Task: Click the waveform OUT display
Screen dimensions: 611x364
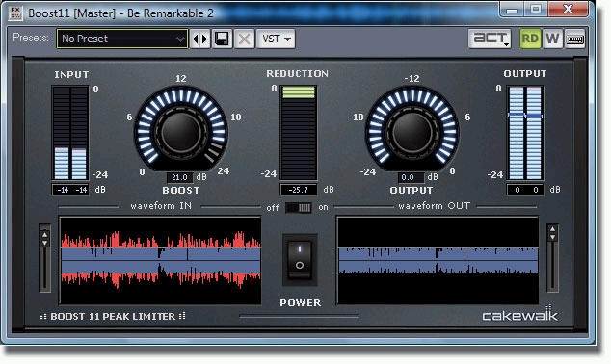Action: 438,260
